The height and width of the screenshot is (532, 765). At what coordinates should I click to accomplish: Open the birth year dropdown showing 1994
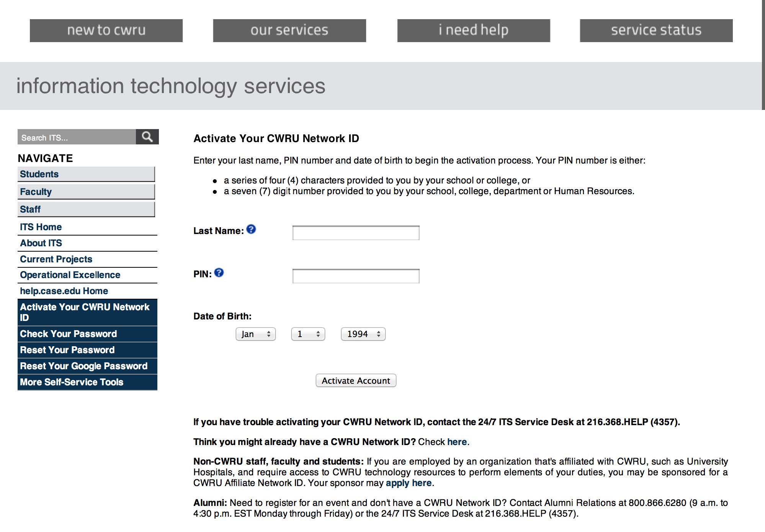click(x=362, y=334)
